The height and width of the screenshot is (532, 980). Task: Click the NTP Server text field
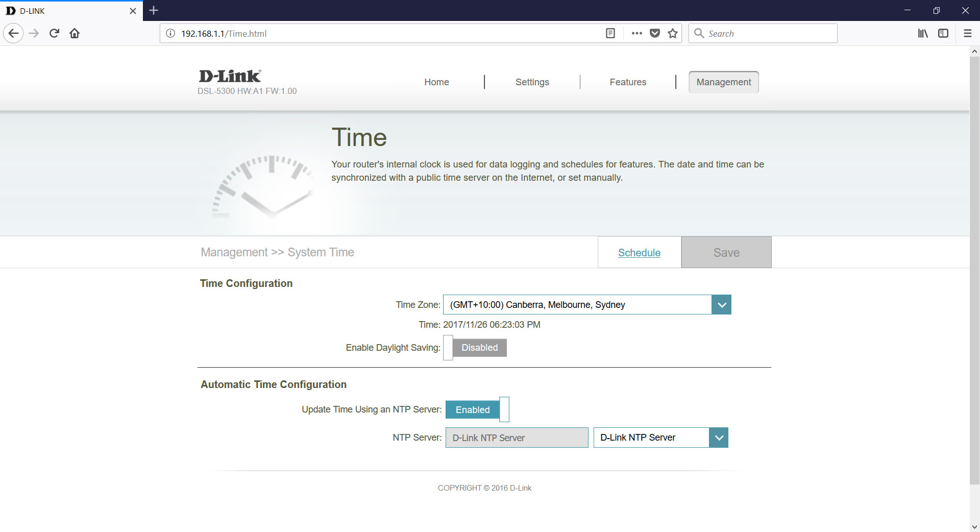click(x=517, y=438)
